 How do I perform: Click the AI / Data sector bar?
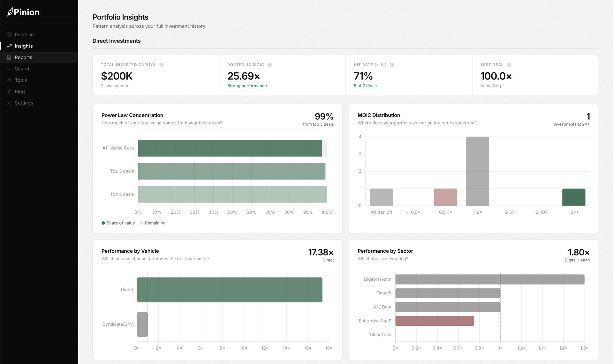point(448,307)
